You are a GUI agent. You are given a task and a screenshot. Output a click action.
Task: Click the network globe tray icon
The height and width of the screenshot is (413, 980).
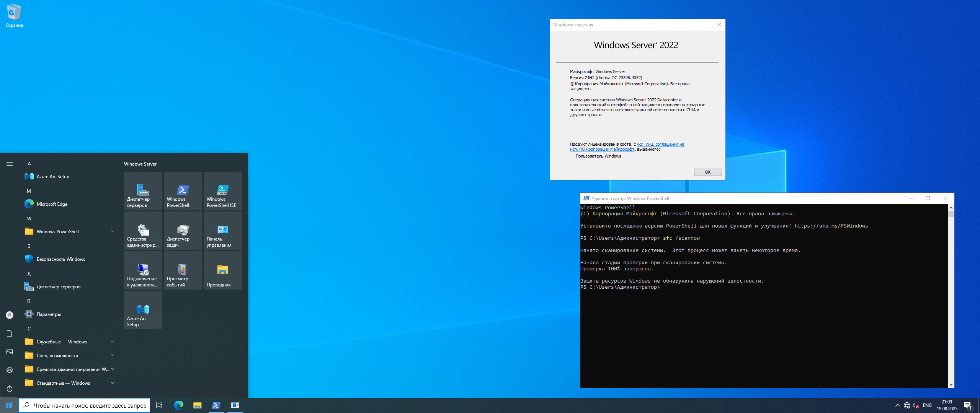[x=907, y=405]
